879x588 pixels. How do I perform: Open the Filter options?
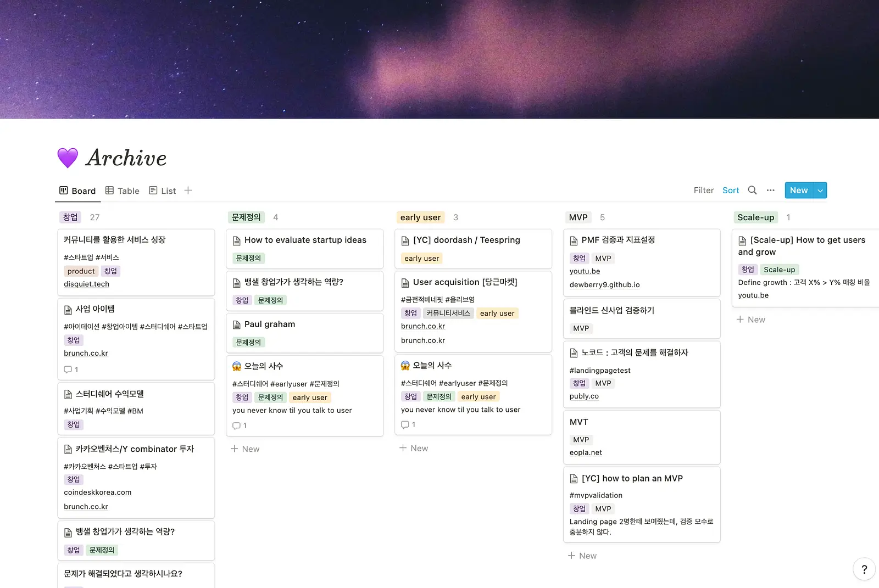pyautogui.click(x=704, y=191)
